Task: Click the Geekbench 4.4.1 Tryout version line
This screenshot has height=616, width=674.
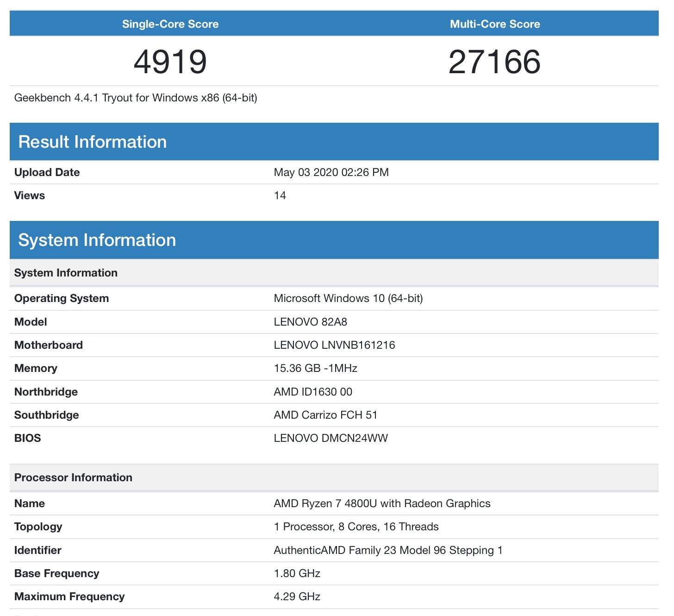Action: click(x=136, y=98)
